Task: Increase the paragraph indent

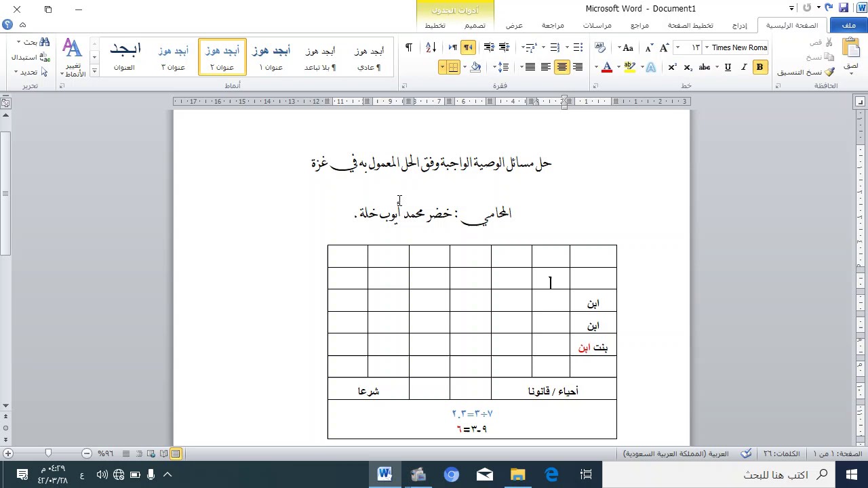Action: tap(490, 47)
